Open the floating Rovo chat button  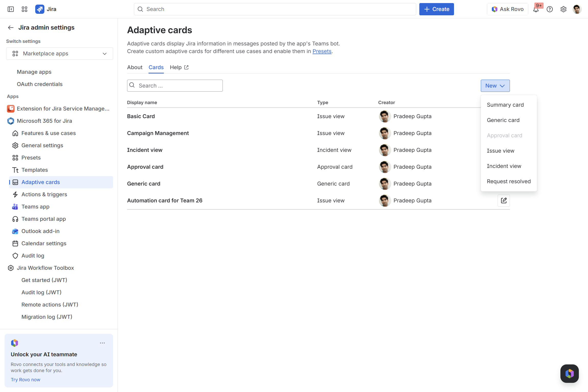(570, 374)
